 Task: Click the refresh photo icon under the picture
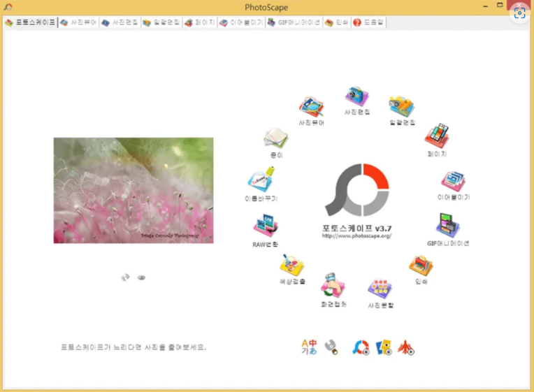click(x=125, y=277)
